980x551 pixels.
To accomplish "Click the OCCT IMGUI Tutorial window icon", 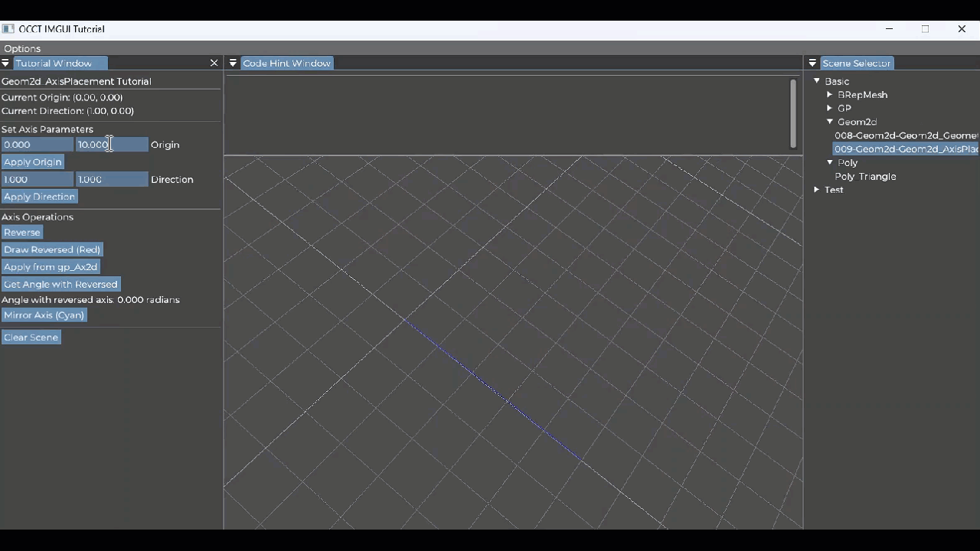I will coord(8,29).
